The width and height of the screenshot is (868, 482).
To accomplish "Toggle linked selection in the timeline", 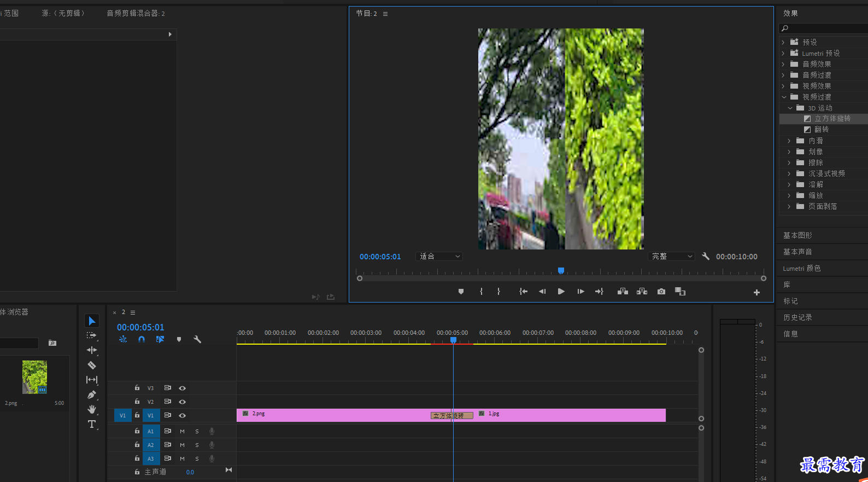I will [x=160, y=339].
